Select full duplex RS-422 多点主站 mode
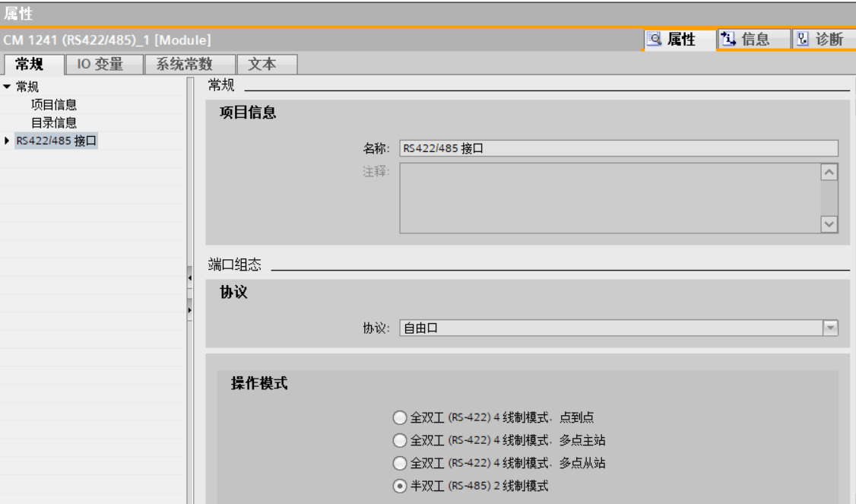The height and width of the screenshot is (504, 856). tap(400, 440)
